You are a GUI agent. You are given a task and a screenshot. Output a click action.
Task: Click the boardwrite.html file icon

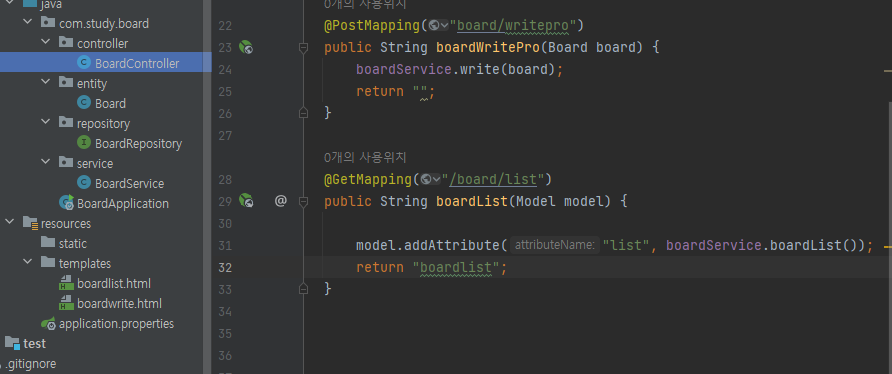pos(67,303)
